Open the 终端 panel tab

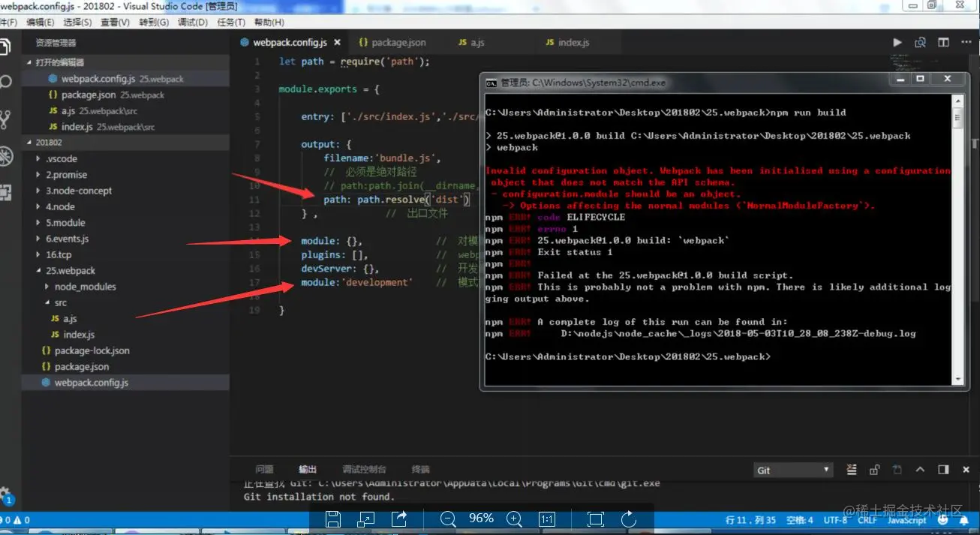click(420, 469)
